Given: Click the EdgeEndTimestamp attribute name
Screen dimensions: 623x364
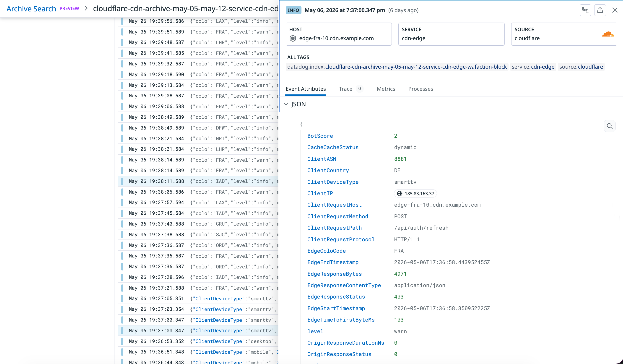Looking at the screenshot, I should pyautogui.click(x=333, y=262).
